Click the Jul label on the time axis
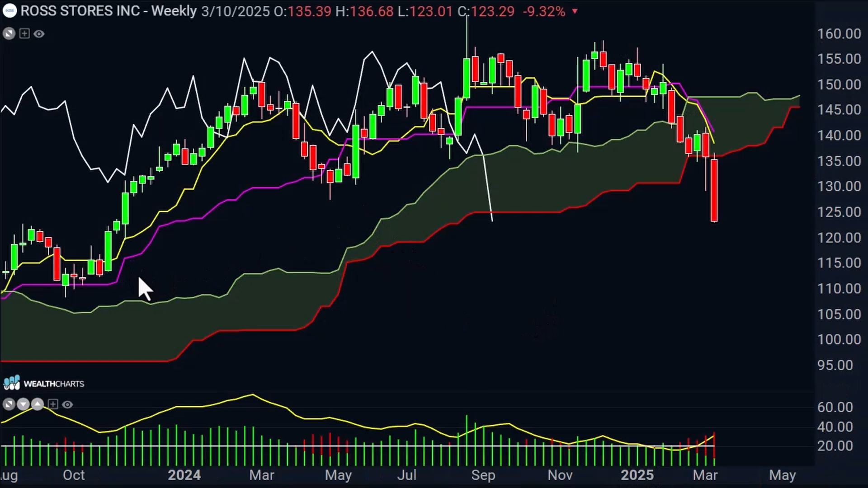The width and height of the screenshot is (868, 488). 407,475
